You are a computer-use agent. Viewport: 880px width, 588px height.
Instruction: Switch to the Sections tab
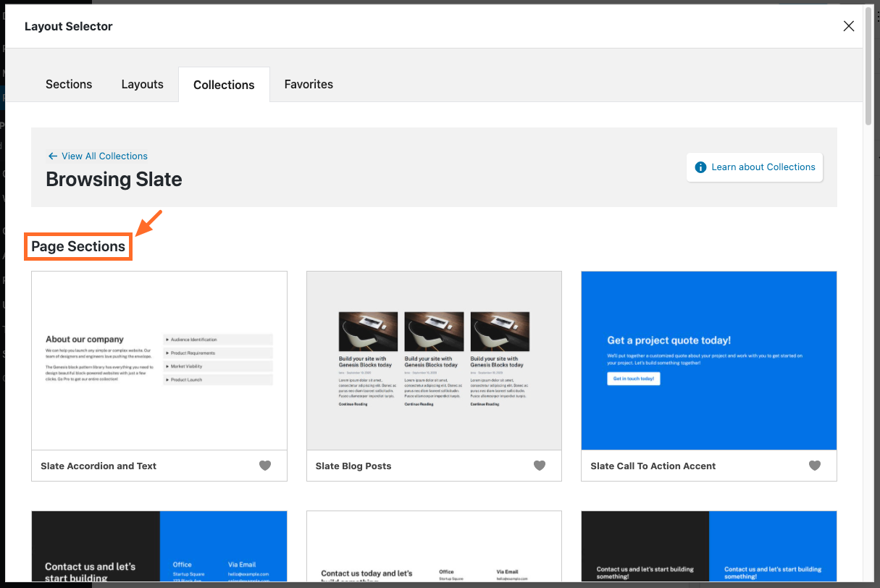tap(69, 84)
